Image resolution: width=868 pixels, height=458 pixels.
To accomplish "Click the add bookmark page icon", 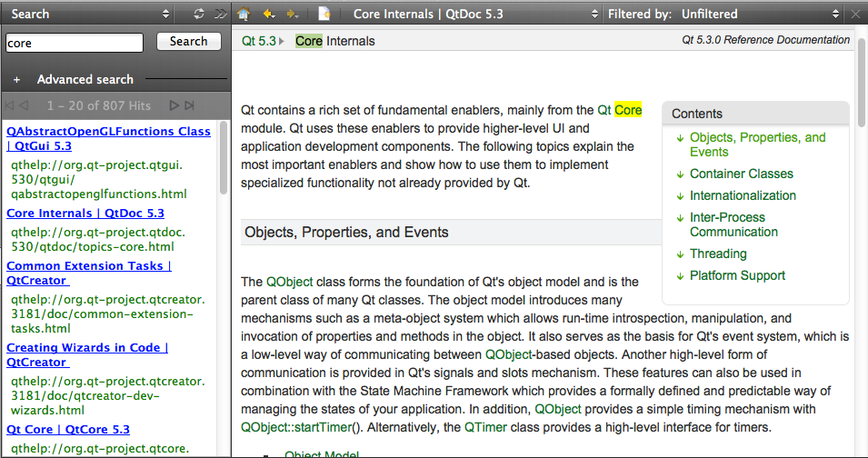I will click(324, 14).
